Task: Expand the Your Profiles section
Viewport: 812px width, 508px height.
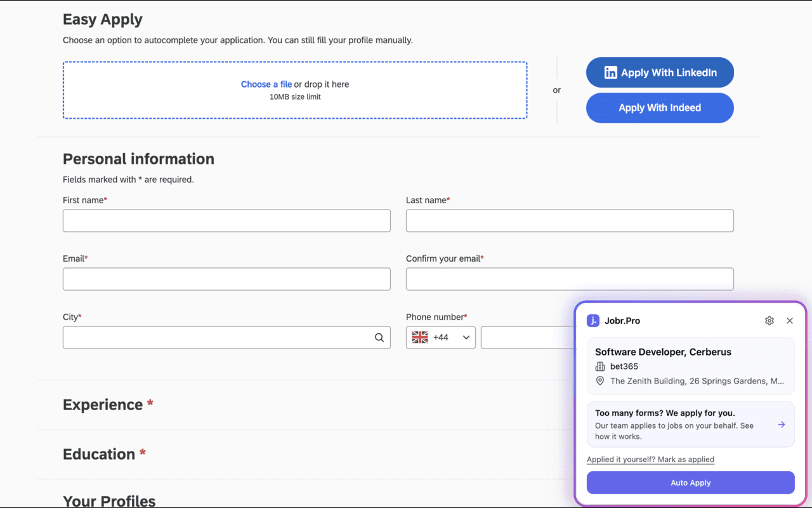Action: click(x=109, y=501)
